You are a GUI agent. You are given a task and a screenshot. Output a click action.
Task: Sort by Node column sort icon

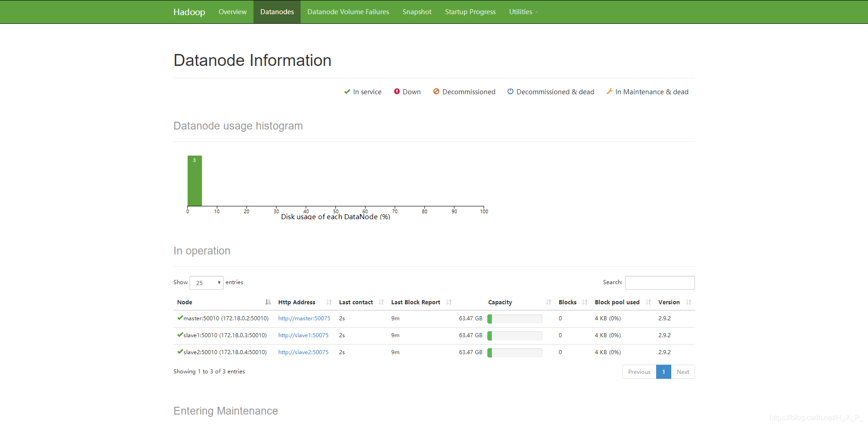pos(268,302)
